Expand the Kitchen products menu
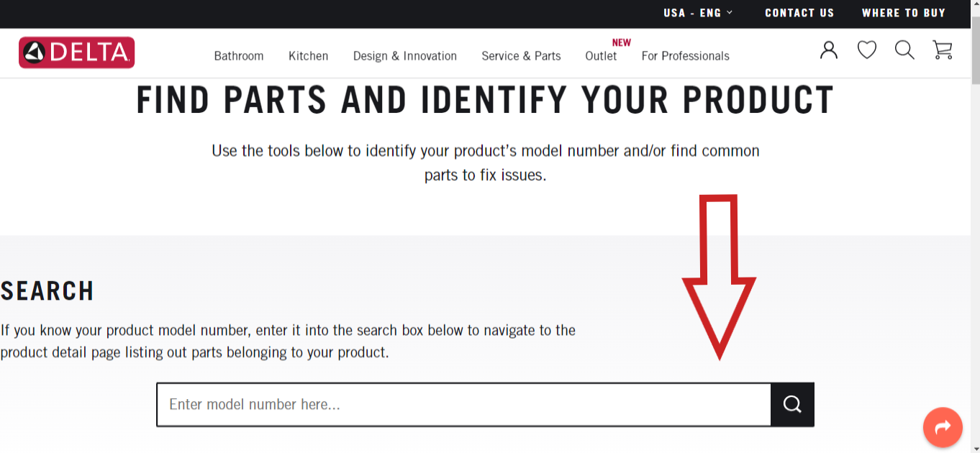Viewport: 980px width, 453px height. tap(308, 55)
